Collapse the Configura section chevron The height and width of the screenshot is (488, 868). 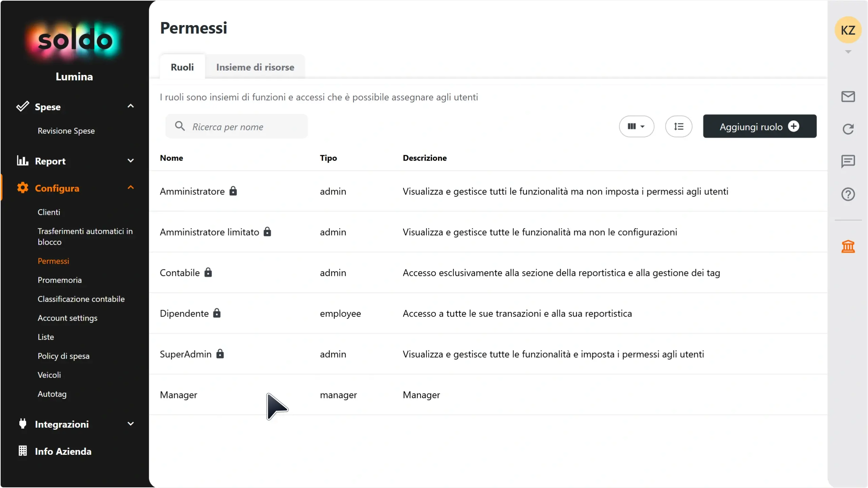click(131, 188)
